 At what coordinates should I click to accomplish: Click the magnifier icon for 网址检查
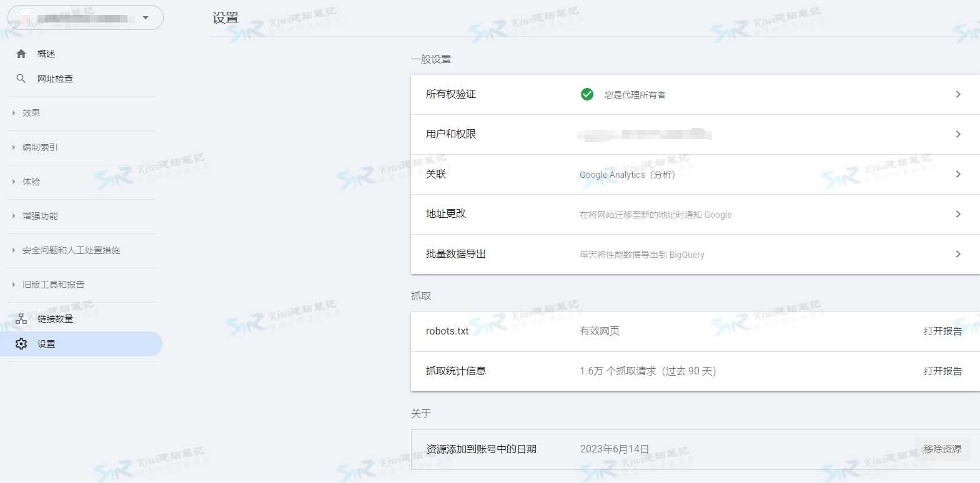tap(21, 79)
